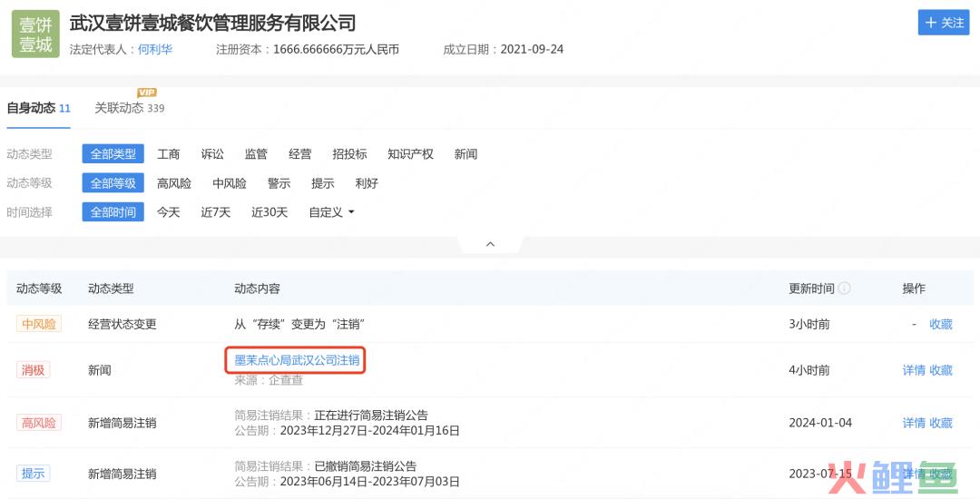
Task: Click the 来源:企查查 source text
Action: click(268, 380)
